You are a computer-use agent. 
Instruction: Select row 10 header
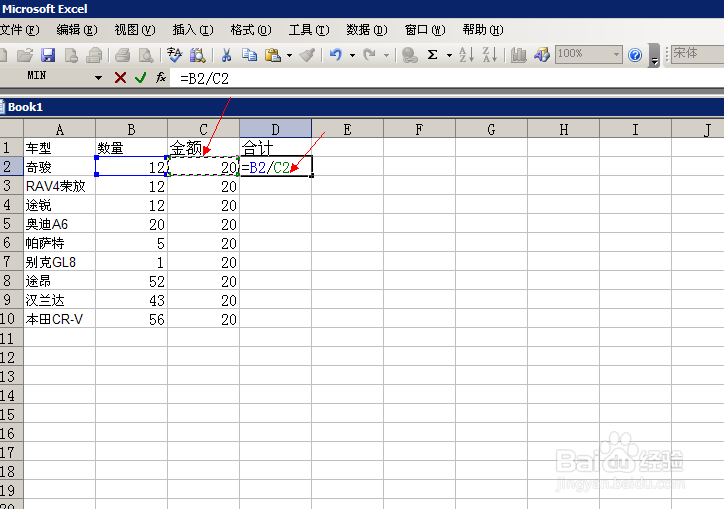point(11,319)
